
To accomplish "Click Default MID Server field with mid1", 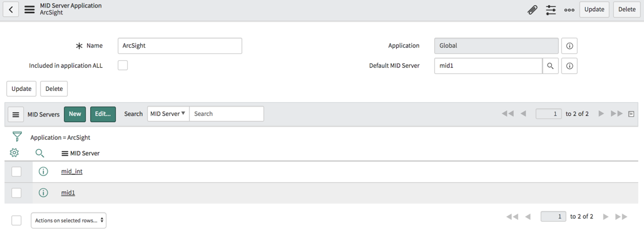I will click(x=488, y=65).
